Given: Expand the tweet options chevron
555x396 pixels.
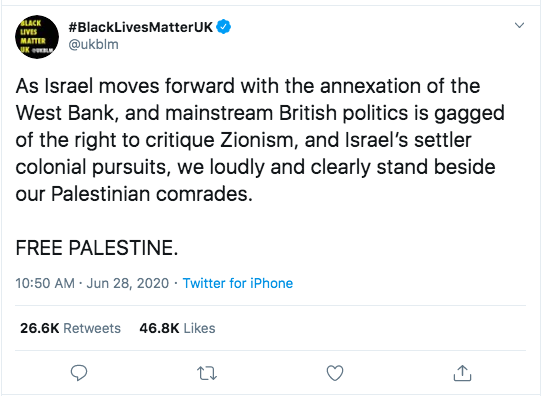Looking at the screenshot, I should [x=519, y=25].
